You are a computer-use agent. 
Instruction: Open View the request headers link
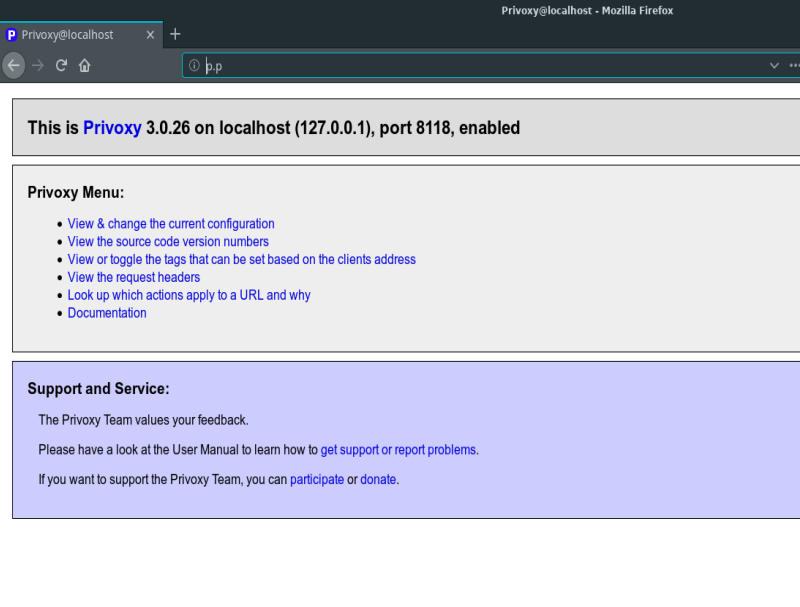coord(134,277)
